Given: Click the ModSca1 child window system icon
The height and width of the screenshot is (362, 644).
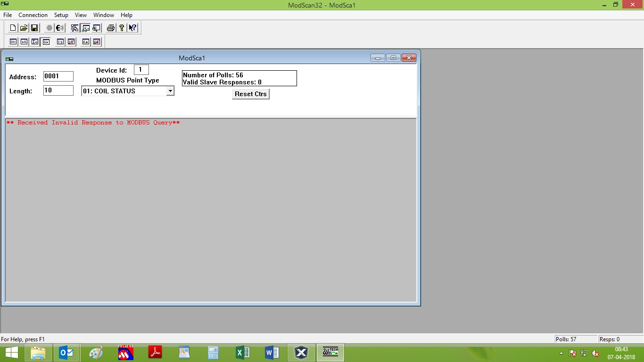Looking at the screenshot, I should (x=9, y=58).
